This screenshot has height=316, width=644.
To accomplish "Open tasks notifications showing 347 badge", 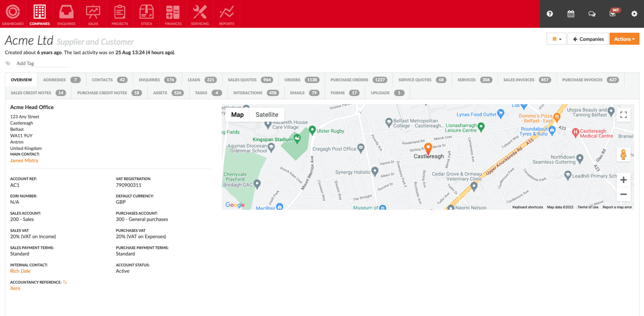I will tap(613, 14).
